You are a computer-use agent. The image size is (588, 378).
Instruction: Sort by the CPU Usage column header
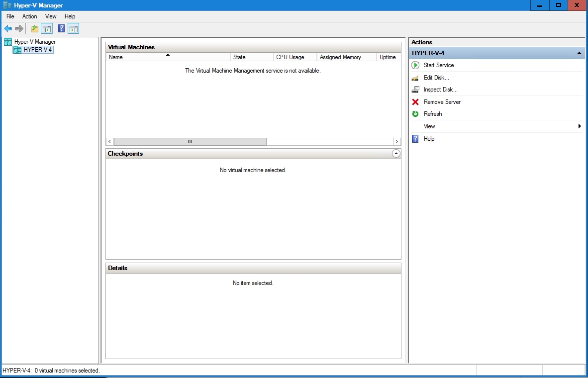(x=295, y=57)
